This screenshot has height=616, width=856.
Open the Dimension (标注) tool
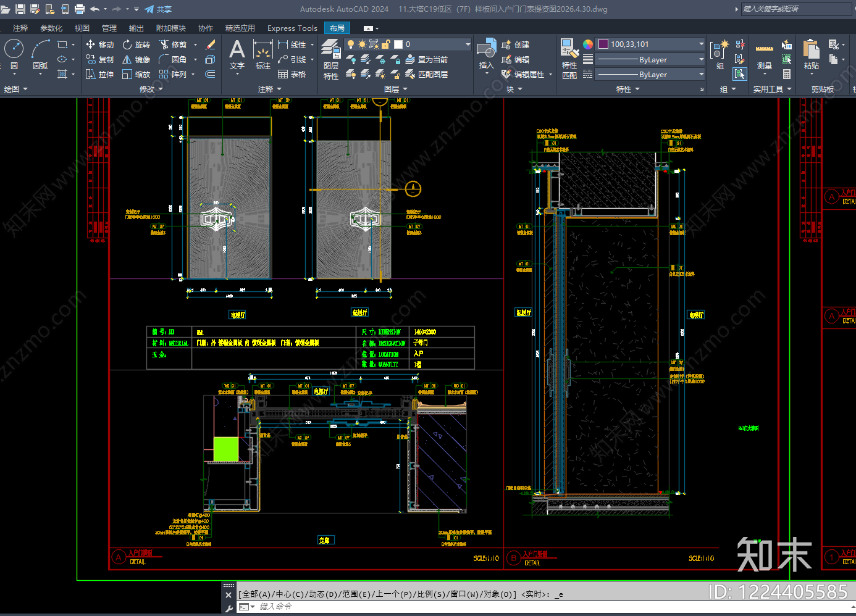(x=263, y=54)
